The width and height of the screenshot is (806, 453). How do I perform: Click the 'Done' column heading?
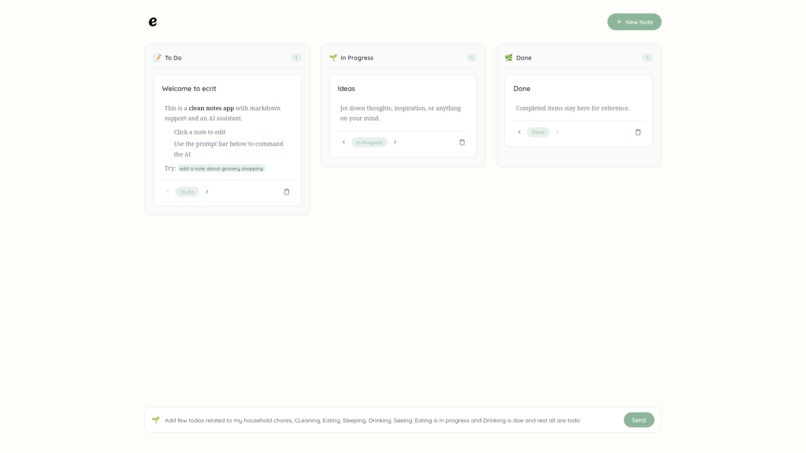pyautogui.click(x=524, y=58)
